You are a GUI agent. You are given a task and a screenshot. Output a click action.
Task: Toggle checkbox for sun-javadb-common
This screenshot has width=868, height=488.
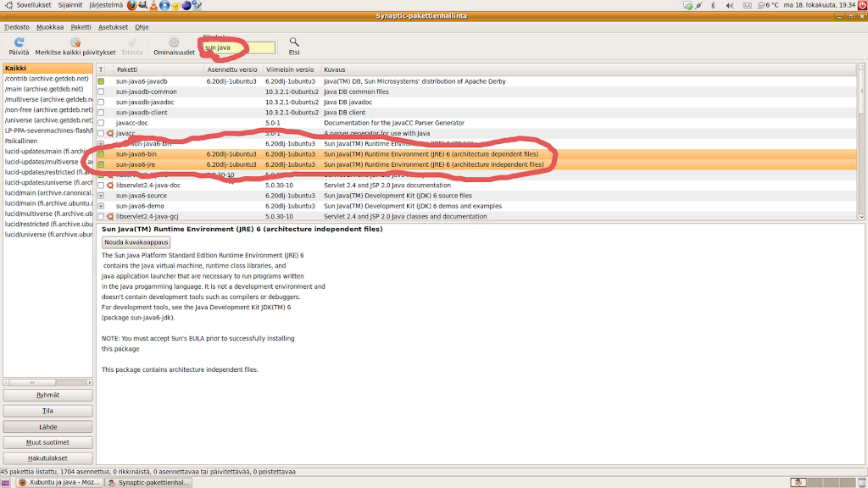(x=101, y=91)
